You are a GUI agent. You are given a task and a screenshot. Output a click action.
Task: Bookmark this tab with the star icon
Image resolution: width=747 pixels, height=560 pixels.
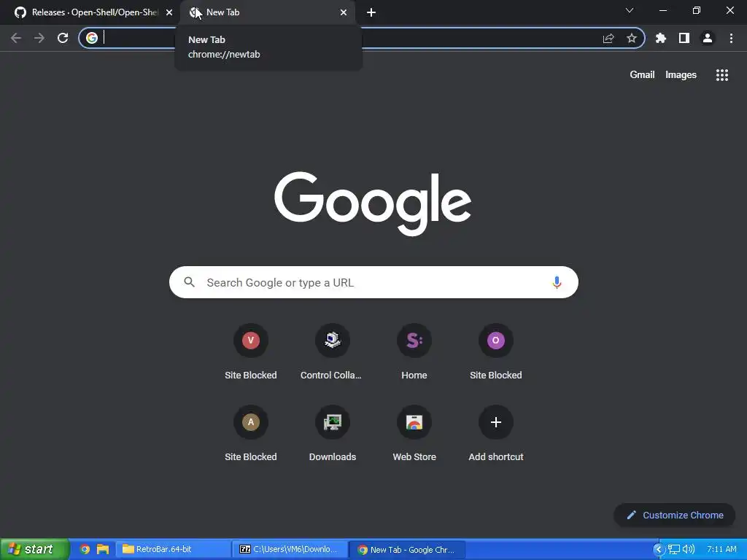[x=632, y=38]
